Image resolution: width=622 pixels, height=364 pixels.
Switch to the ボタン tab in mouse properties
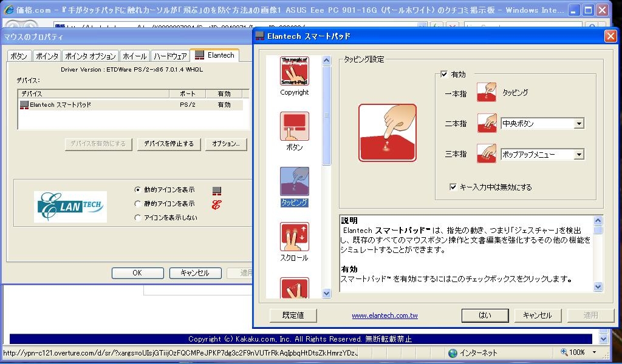(19, 56)
